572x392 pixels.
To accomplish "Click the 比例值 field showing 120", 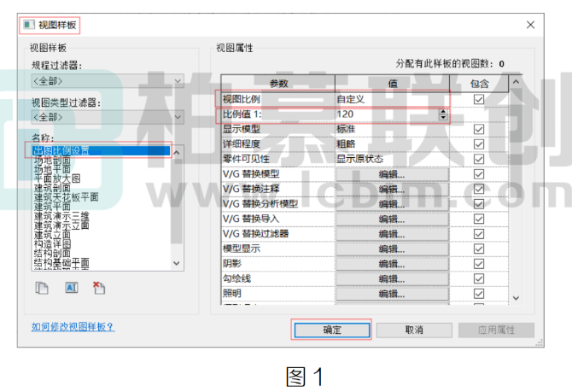I will coord(387,114).
